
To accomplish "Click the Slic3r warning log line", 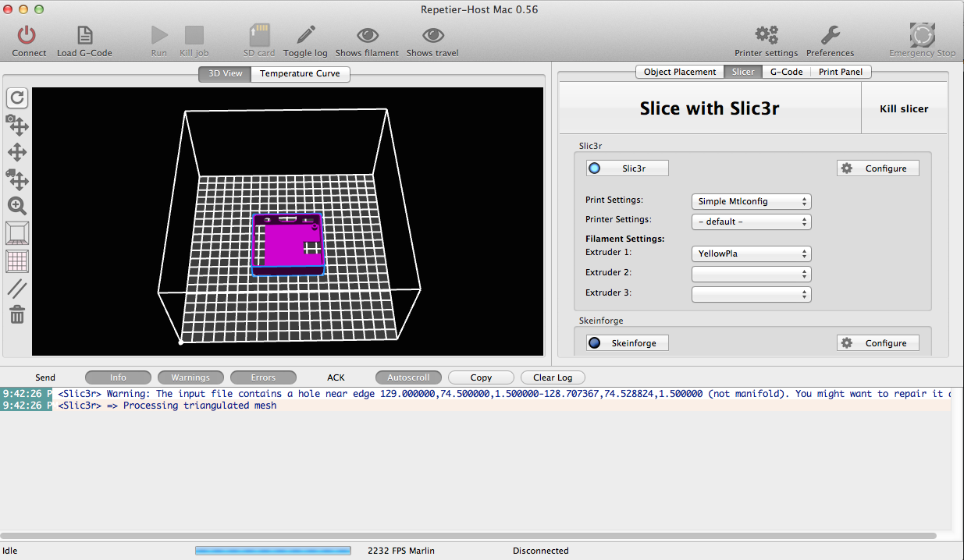I will tap(476, 394).
